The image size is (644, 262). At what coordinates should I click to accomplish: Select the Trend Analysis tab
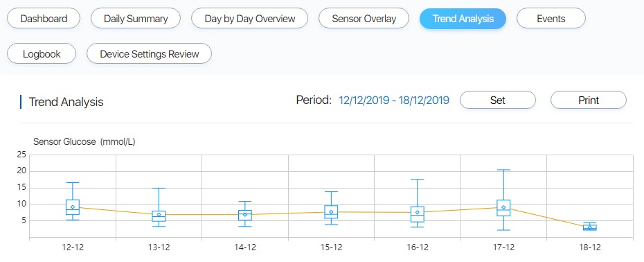pos(463,19)
